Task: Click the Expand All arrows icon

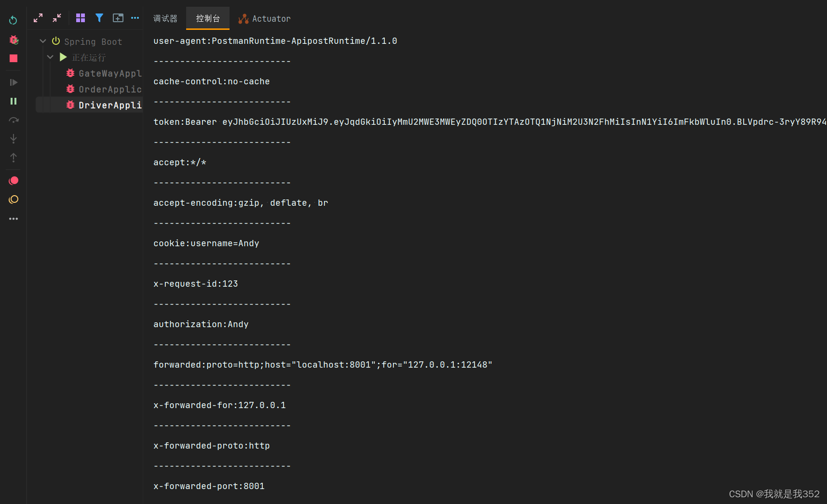Action: (x=38, y=18)
